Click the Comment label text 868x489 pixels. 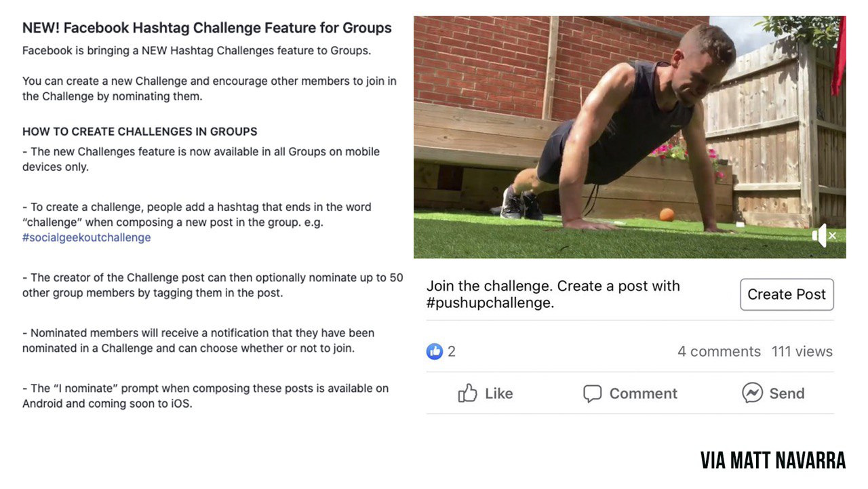(x=643, y=393)
